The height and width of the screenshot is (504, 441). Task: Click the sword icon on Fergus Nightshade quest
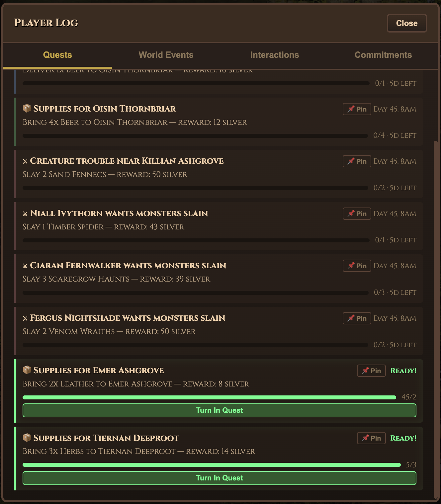(x=25, y=318)
